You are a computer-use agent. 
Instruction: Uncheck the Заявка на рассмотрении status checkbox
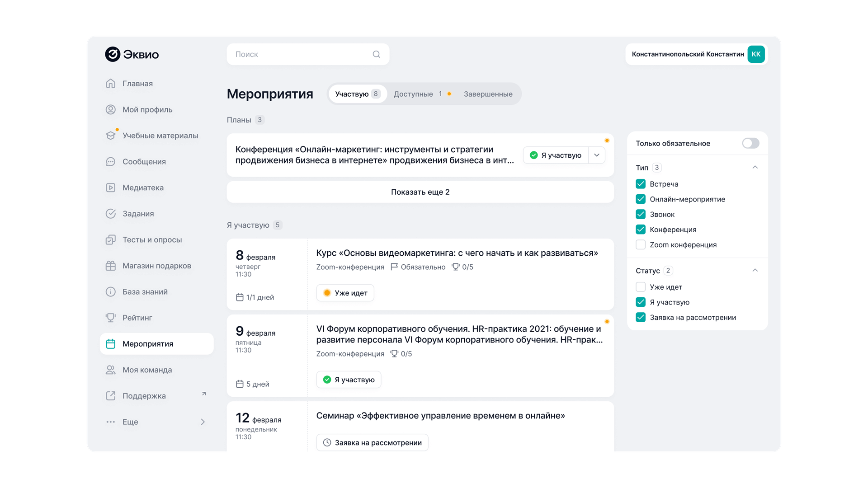641,318
